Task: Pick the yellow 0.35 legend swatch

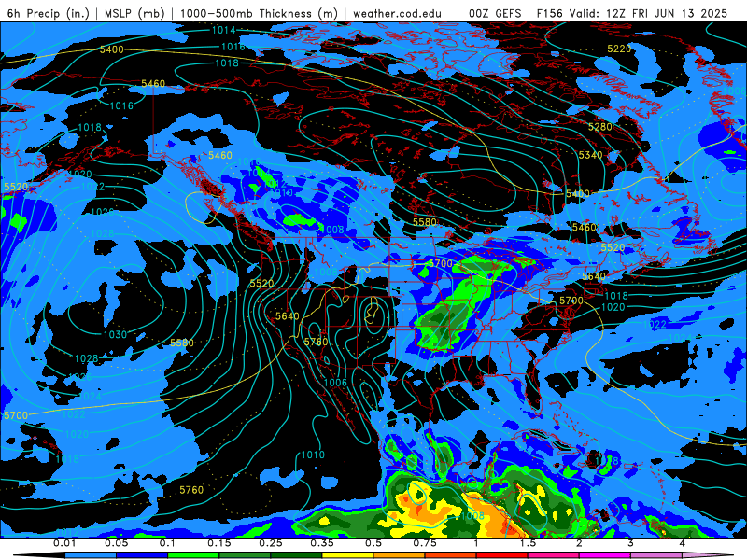Action: coord(347,555)
